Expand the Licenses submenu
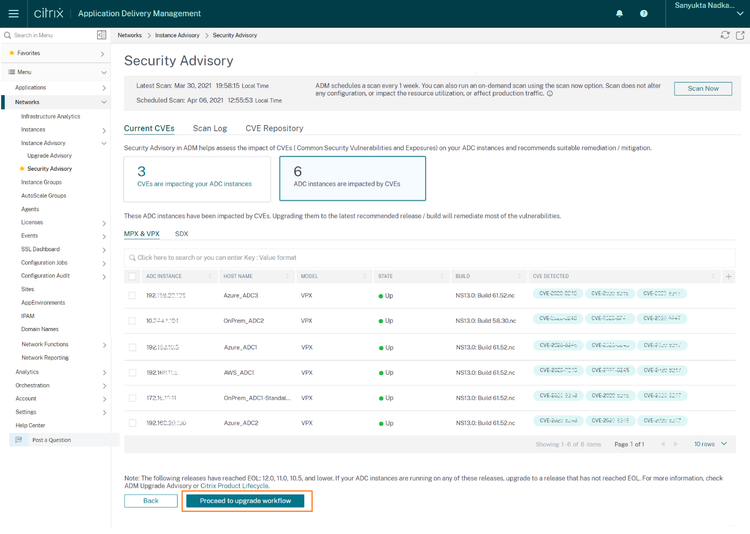This screenshot has width=750, height=534. click(104, 223)
